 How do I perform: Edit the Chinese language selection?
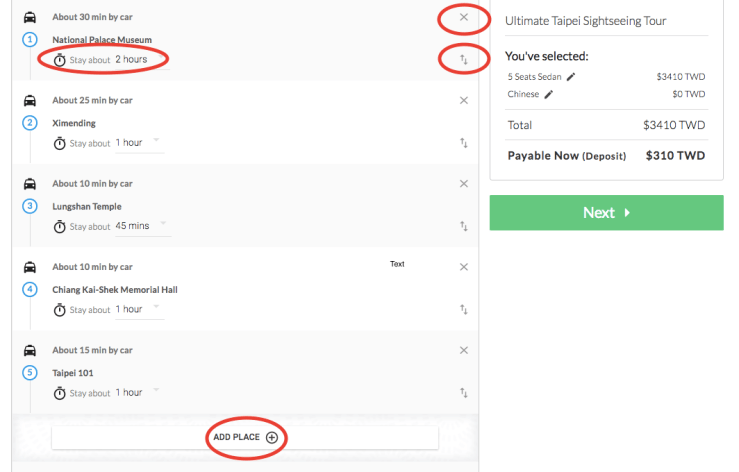[x=548, y=95]
